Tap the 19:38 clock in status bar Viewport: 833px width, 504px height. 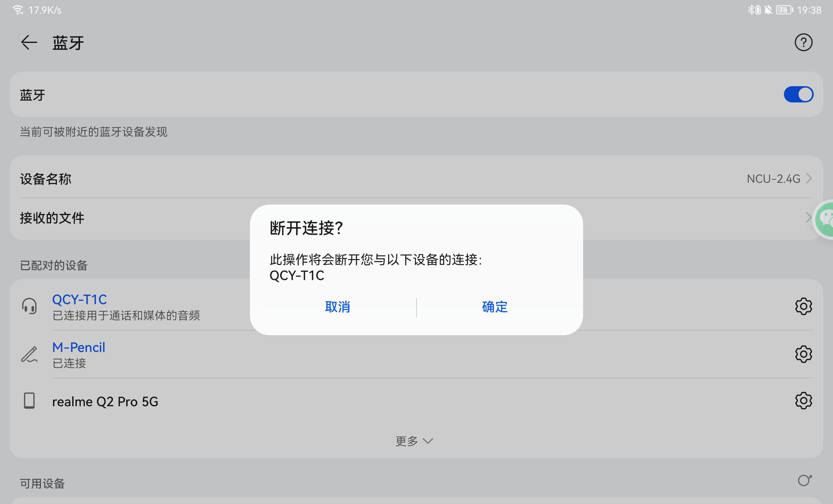pyautogui.click(x=809, y=10)
